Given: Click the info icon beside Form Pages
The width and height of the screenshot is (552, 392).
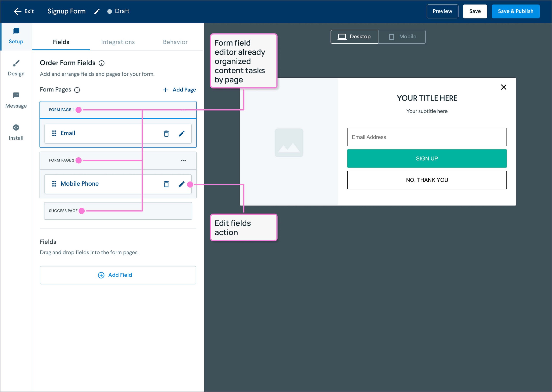Looking at the screenshot, I should click(x=77, y=90).
